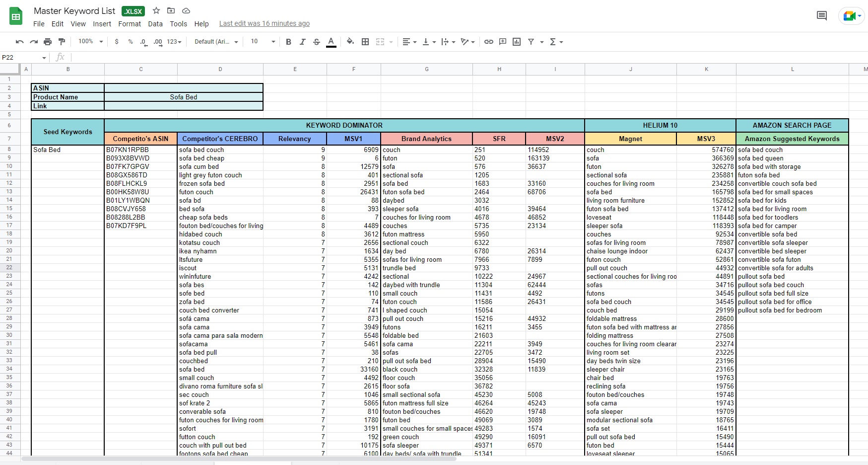The image size is (868, 465).
Task: Click the select-all corner box
Action: tap(9, 69)
